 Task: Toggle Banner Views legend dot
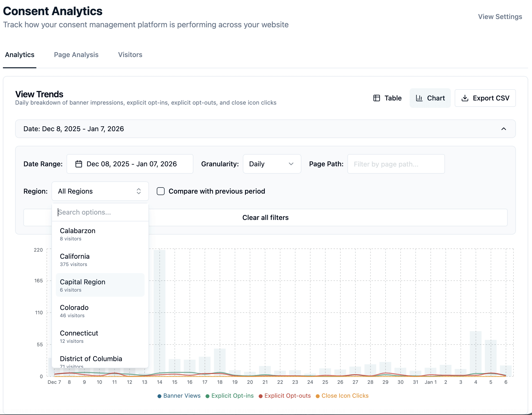click(x=159, y=396)
